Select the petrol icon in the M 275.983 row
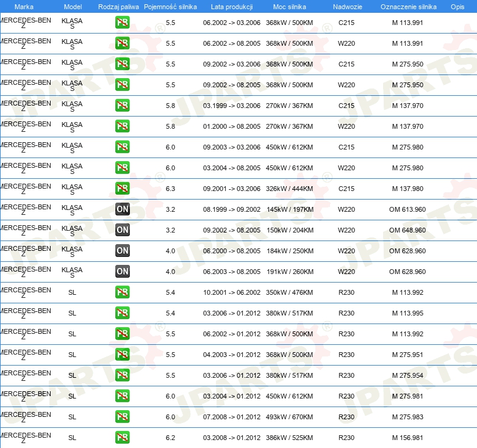 click(122, 417)
